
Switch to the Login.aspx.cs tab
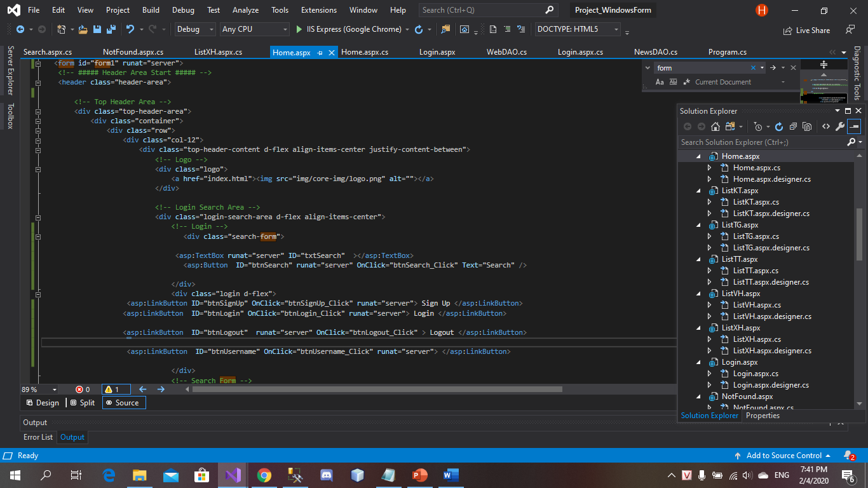tap(580, 52)
